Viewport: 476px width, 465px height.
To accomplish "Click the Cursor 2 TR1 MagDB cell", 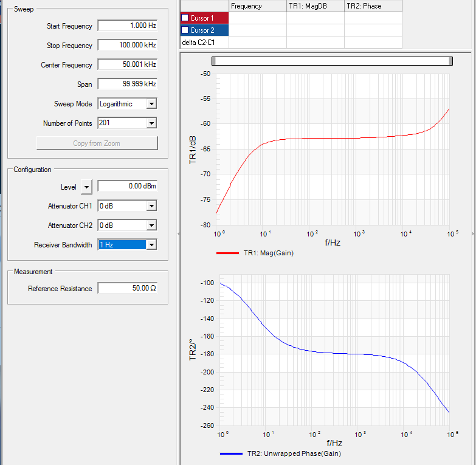I will point(315,30).
